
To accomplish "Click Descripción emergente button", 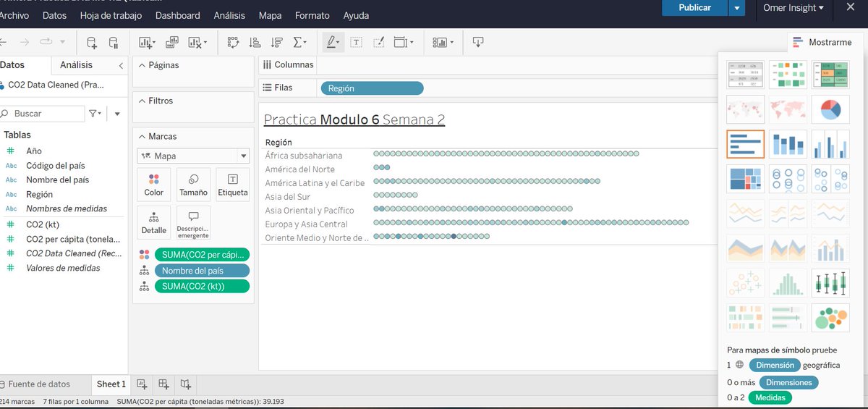I will click(193, 222).
